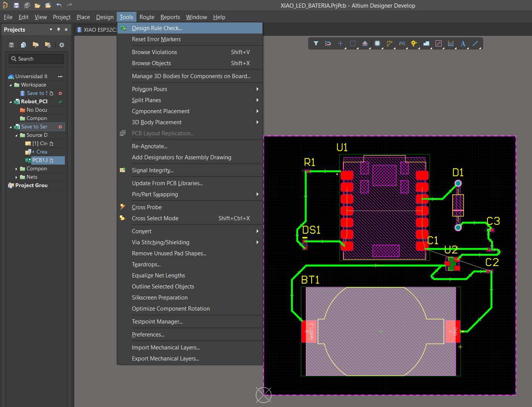Click the Undo arrow in title bar

click(59, 5)
